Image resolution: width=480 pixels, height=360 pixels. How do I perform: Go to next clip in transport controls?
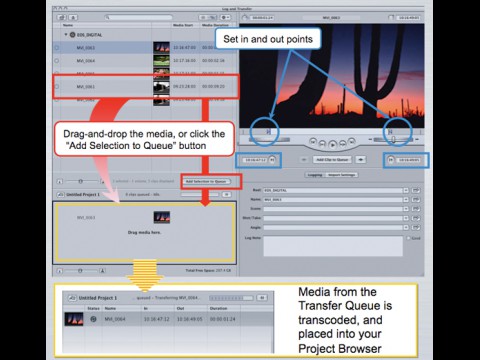(352, 141)
